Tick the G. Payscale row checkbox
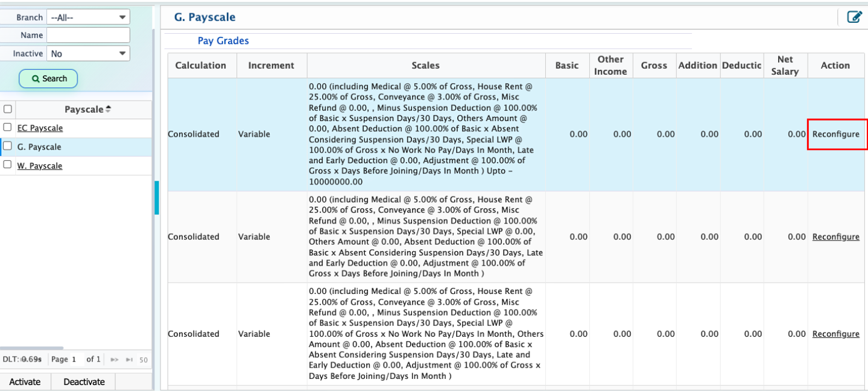 [x=8, y=146]
